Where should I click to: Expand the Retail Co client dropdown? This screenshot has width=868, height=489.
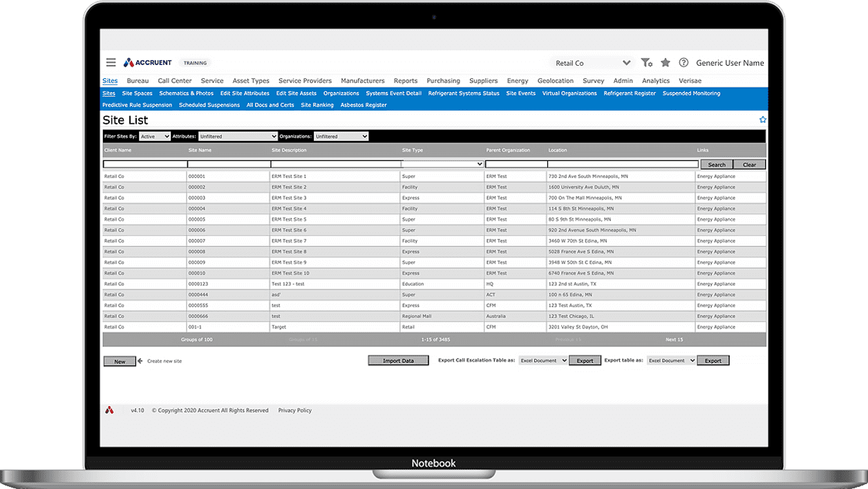[x=592, y=62]
